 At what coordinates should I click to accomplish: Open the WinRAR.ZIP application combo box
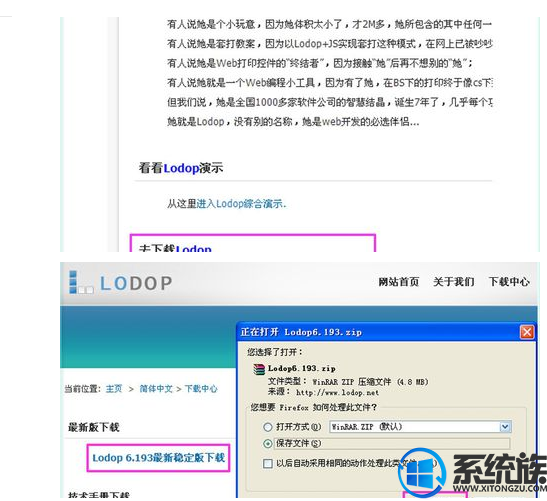pos(420,427)
